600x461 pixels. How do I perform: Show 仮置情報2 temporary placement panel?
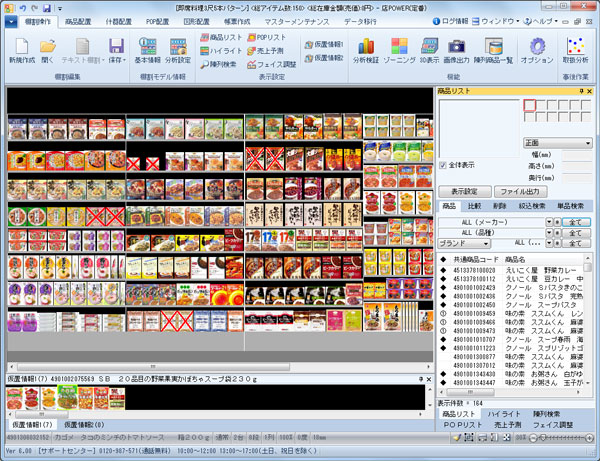[x=324, y=58]
